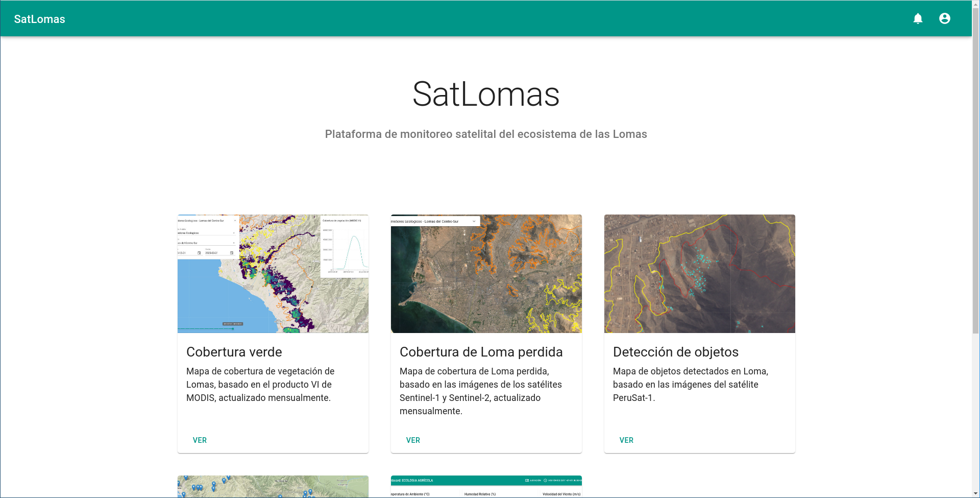The image size is (980, 498).
Task: Click the Sentinel-1 y Sentinel-2 description text
Action: click(481, 391)
